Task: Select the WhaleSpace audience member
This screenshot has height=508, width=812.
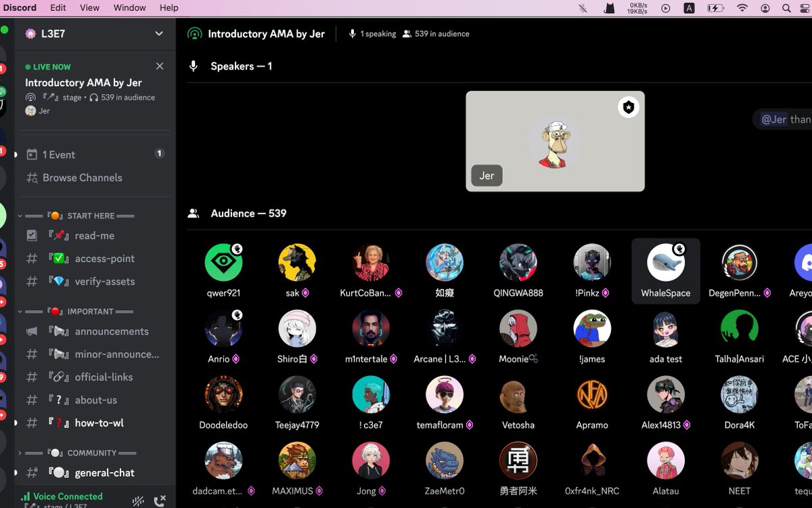Action: tap(666, 271)
